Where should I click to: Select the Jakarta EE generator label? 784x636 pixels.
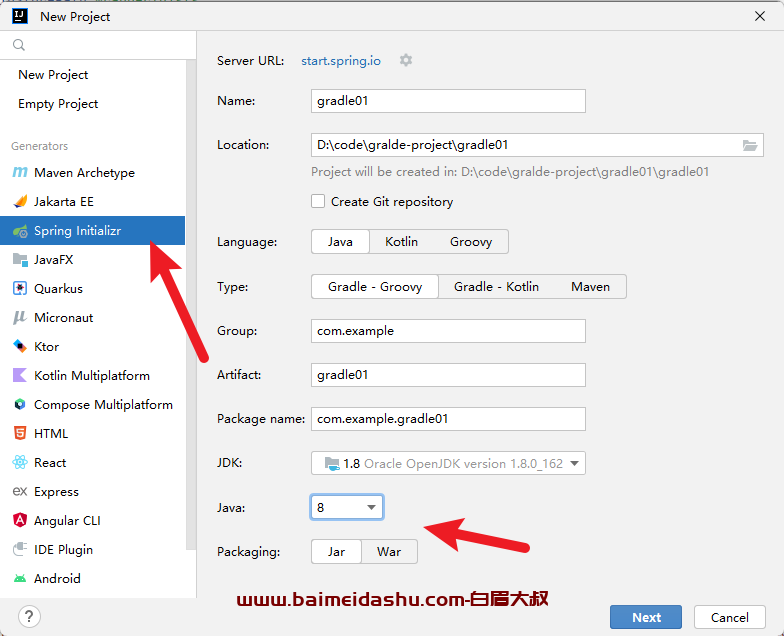coord(64,202)
